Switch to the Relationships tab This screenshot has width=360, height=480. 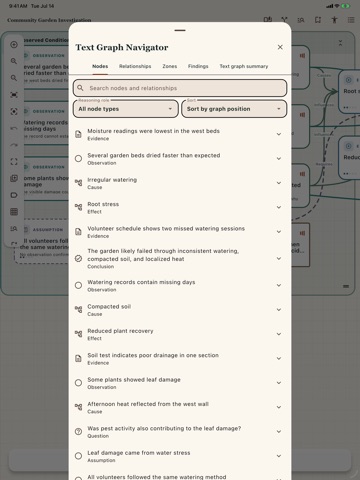[135, 66]
